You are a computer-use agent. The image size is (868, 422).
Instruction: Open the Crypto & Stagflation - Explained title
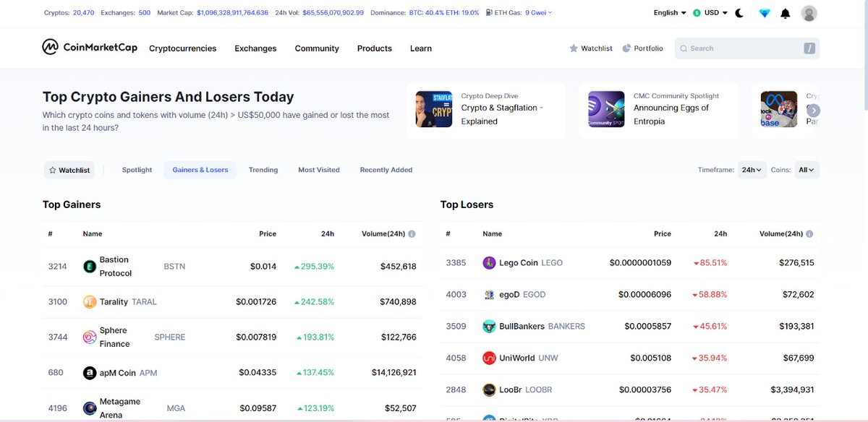coord(502,114)
